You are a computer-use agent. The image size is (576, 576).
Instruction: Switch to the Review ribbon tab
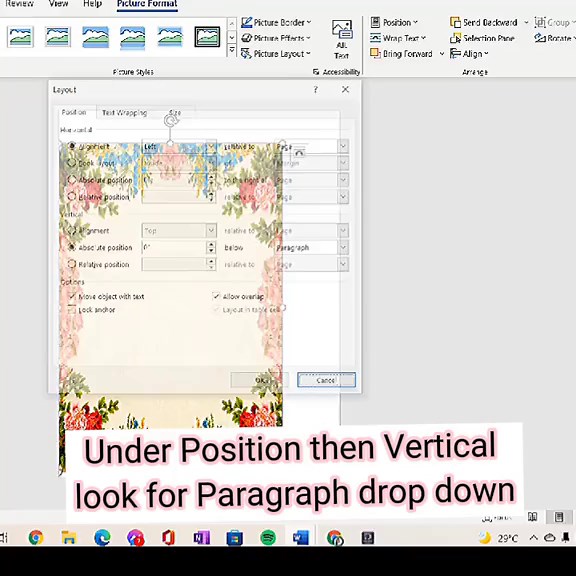point(19,4)
